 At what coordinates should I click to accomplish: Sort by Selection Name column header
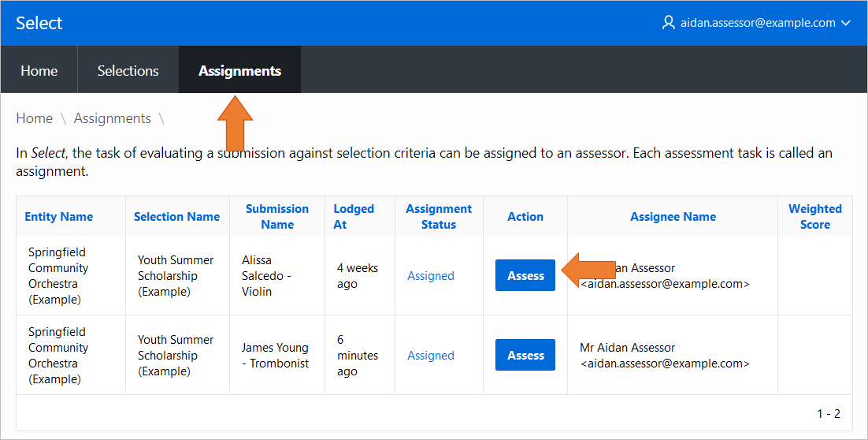(x=176, y=217)
